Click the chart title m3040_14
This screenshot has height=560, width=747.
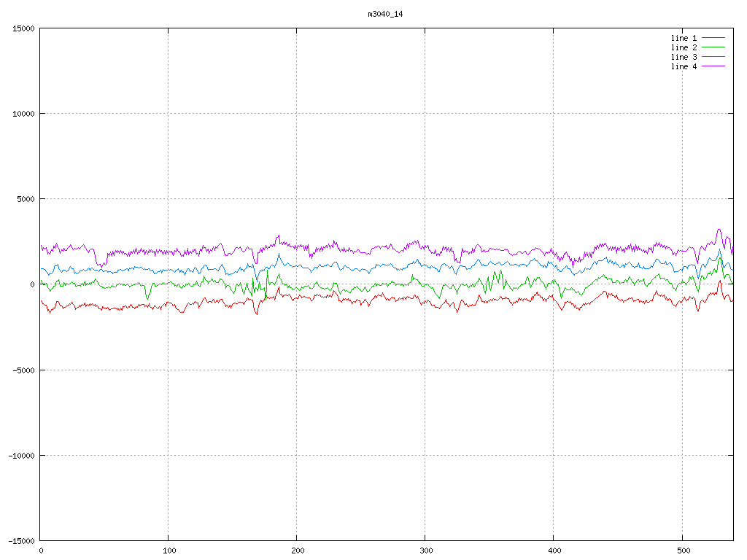tap(385, 15)
